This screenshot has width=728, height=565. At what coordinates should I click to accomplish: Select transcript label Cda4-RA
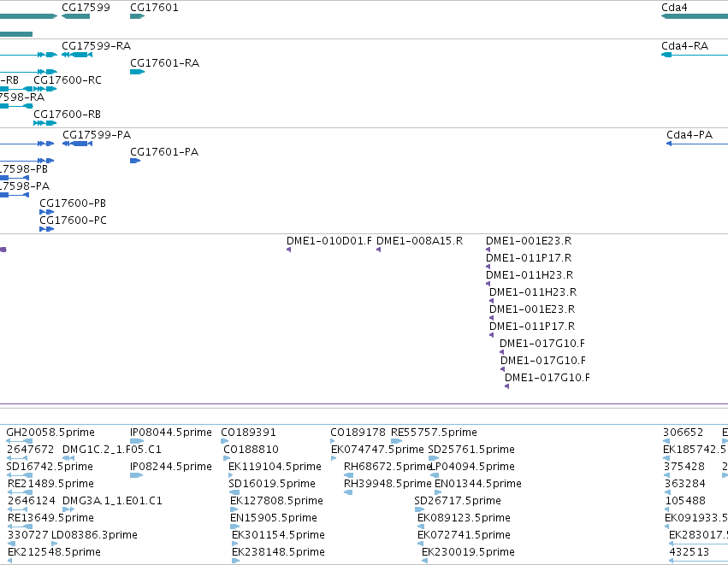click(685, 46)
